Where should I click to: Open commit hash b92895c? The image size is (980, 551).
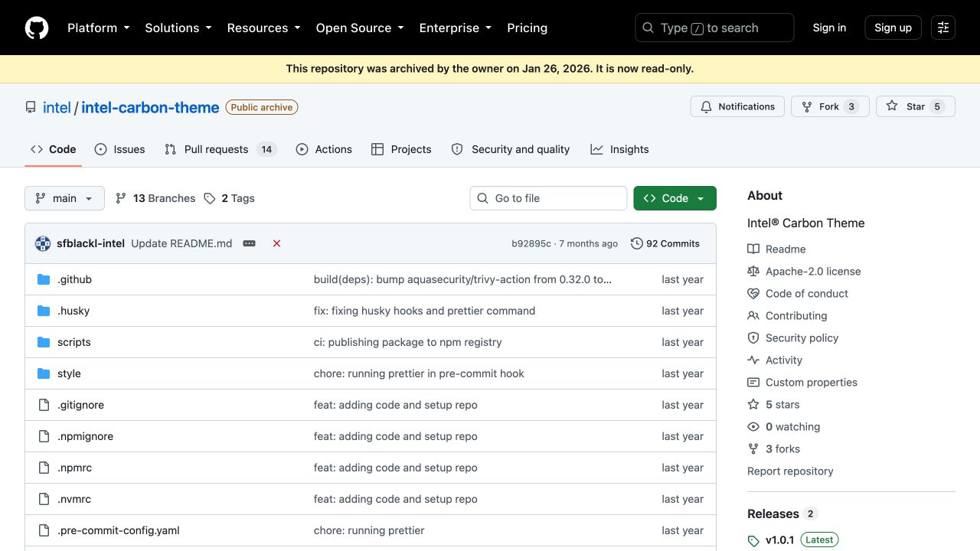(x=531, y=243)
